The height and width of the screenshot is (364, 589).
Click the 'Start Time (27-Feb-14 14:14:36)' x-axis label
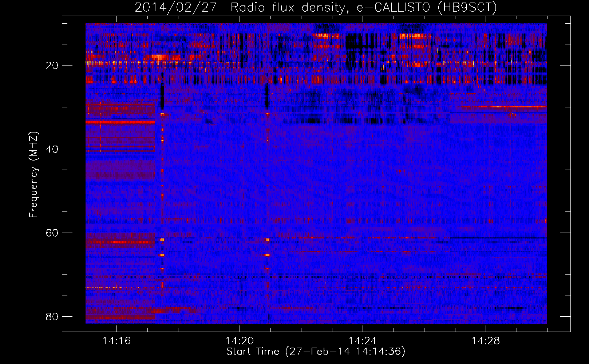[x=316, y=352]
